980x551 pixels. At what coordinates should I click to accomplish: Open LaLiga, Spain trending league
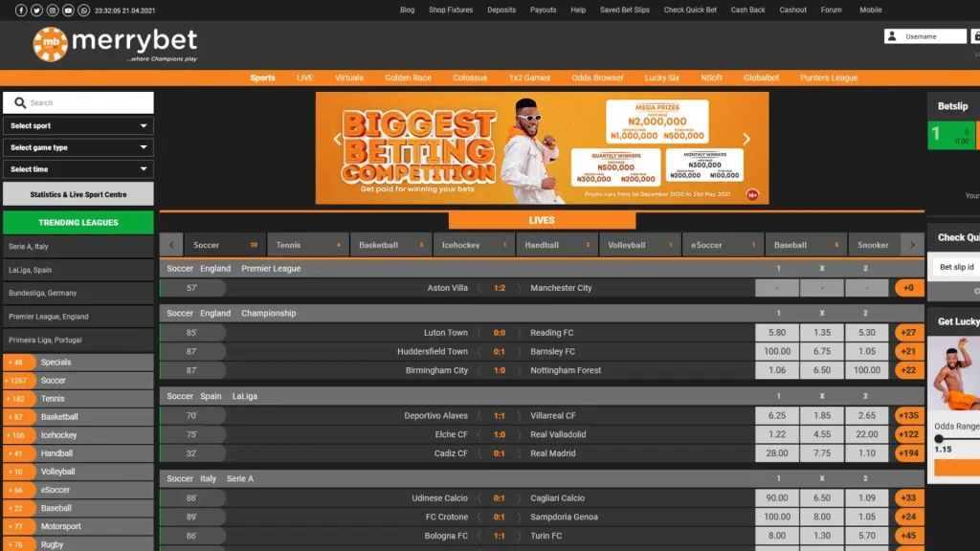(78, 270)
